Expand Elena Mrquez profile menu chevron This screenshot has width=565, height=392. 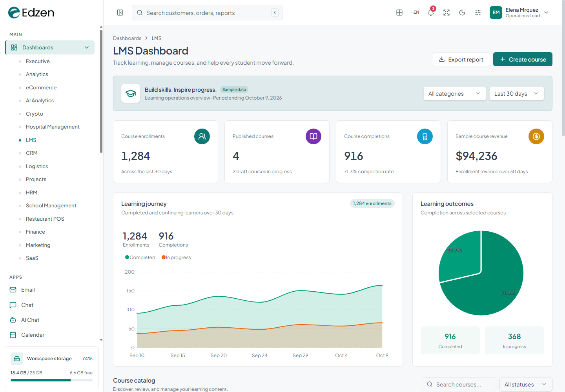pyautogui.click(x=546, y=13)
